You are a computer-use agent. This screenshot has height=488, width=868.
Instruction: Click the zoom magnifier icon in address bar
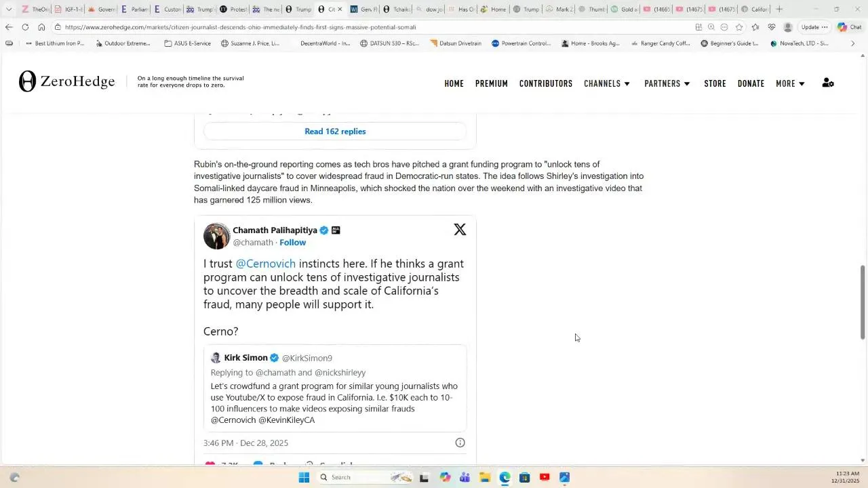tap(711, 27)
